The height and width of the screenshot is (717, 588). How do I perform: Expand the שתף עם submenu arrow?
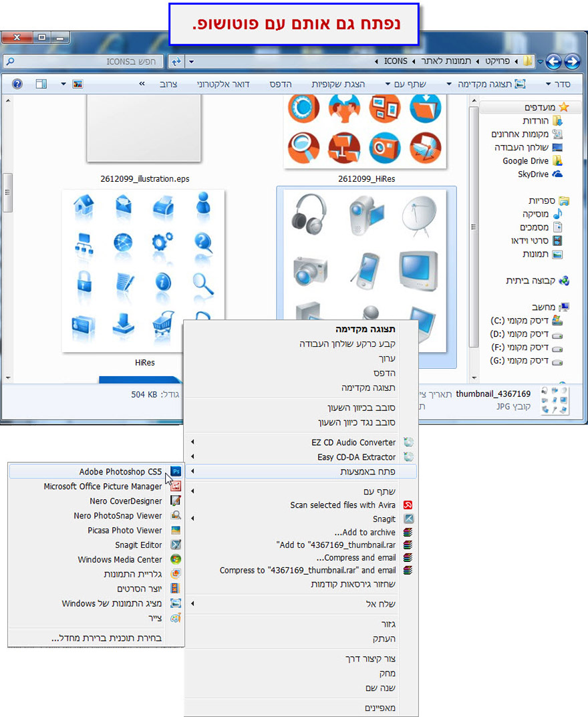coord(192,491)
